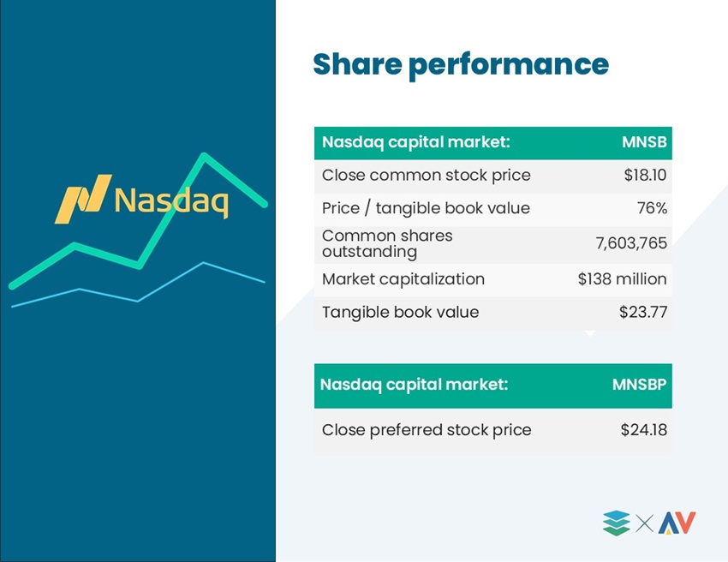Image resolution: width=728 pixels, height=562 pixels.
Task: Select the Tangible book value row
Action: point(493,313)
